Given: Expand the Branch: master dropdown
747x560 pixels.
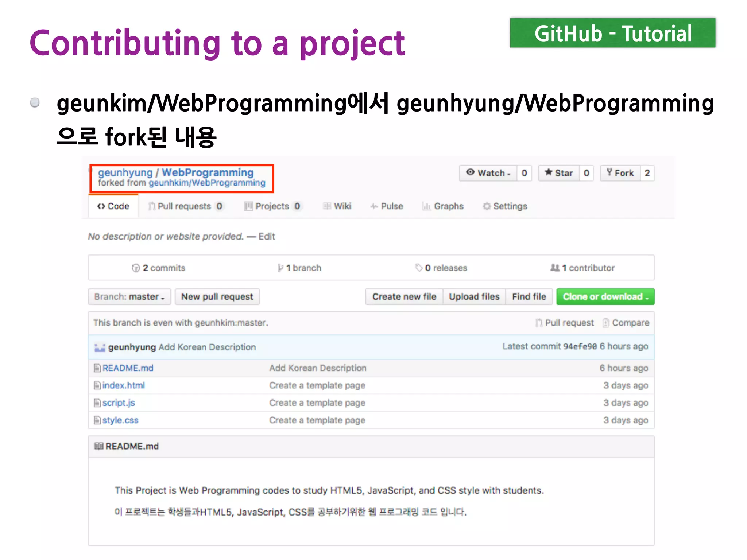Looking at the screenshot, I should click(x=129, y=296).
